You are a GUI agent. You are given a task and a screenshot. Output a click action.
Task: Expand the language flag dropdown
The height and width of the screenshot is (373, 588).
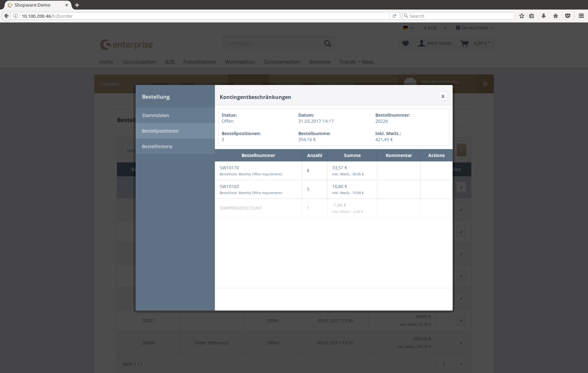click(408, 28)
